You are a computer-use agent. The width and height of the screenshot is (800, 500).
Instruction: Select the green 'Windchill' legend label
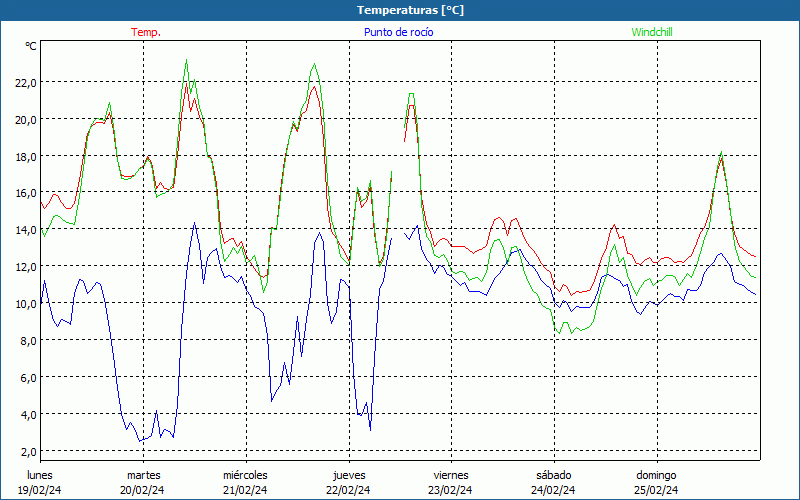(x=652, y=32)
